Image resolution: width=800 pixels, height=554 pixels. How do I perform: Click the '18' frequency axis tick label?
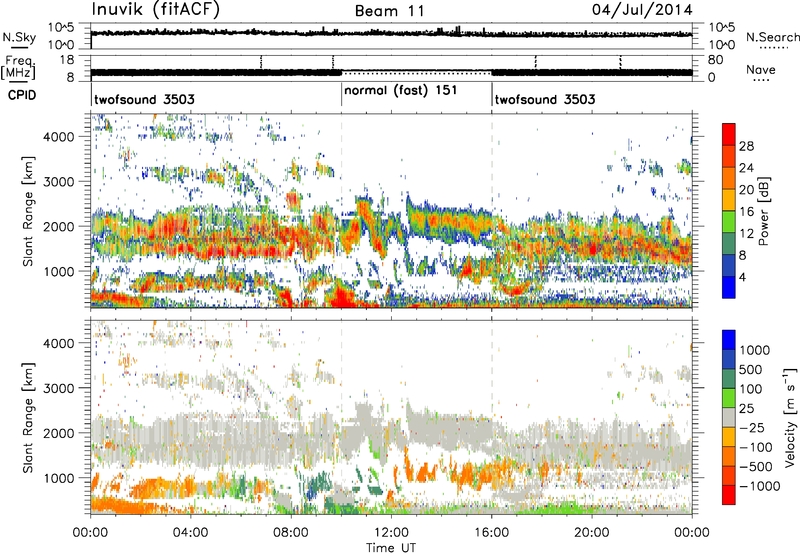point(67,60)
